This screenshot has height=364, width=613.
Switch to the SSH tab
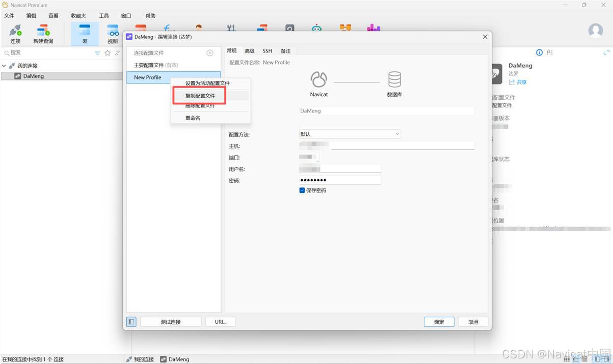tap(268, 51)
